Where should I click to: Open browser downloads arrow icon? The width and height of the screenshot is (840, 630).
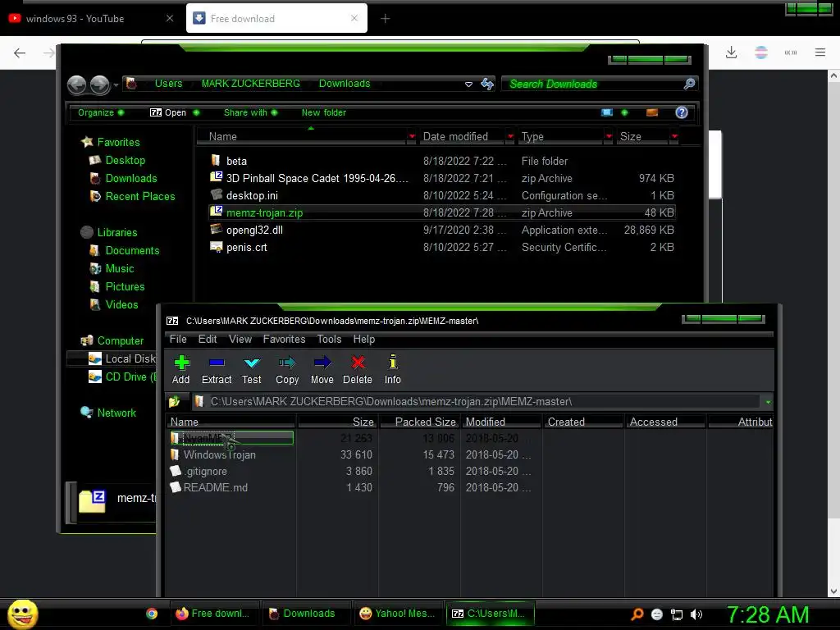(x=731, y=52)
